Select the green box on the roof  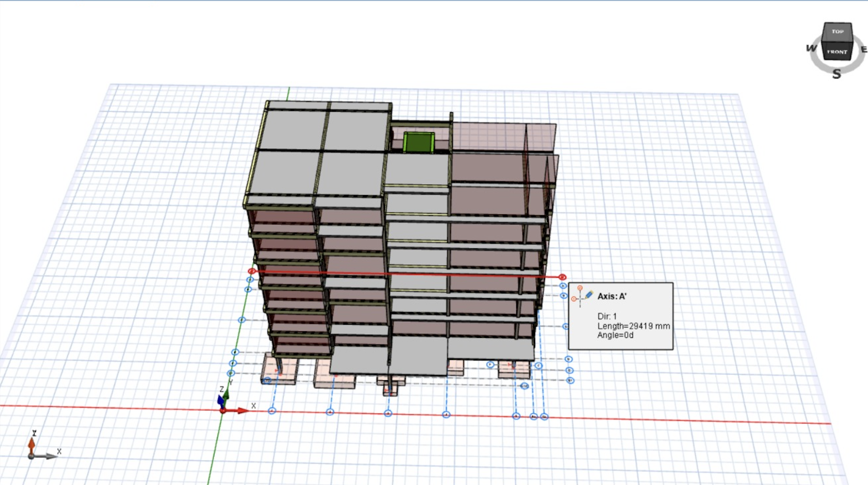418,143
